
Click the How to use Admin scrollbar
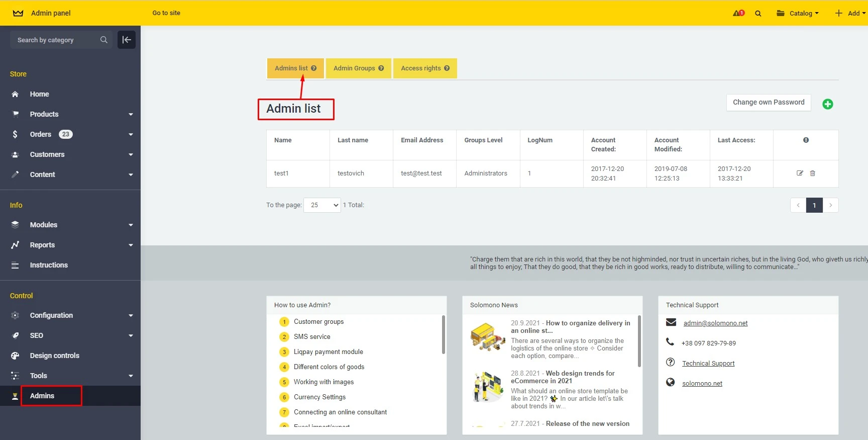[x=443, y=334]
